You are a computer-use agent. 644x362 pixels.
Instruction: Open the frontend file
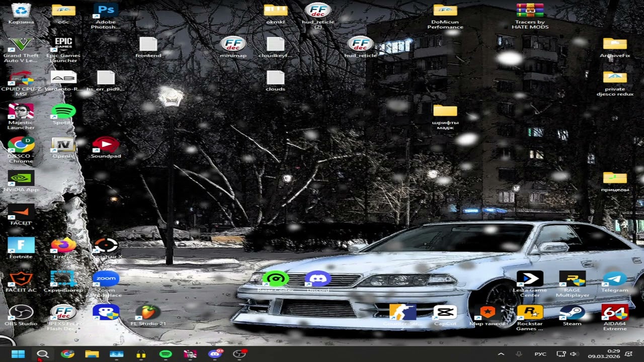tap(148, 47)
